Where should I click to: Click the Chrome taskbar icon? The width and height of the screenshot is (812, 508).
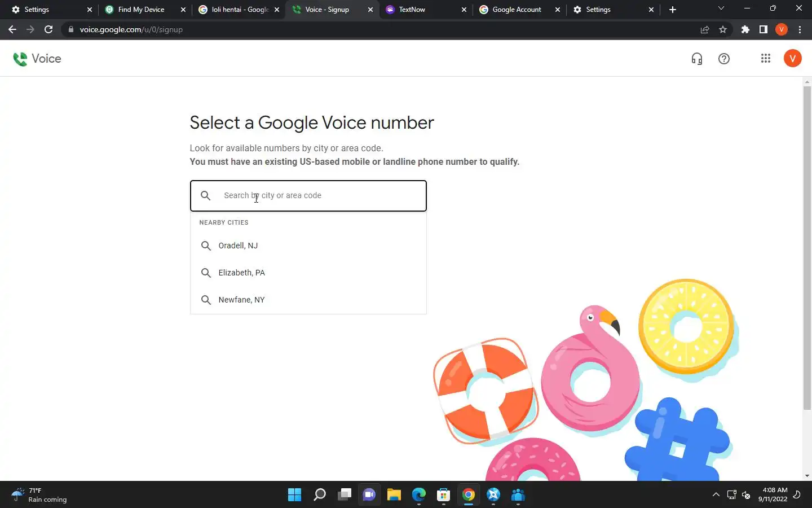pyautogui.click(x=469, y=495)
